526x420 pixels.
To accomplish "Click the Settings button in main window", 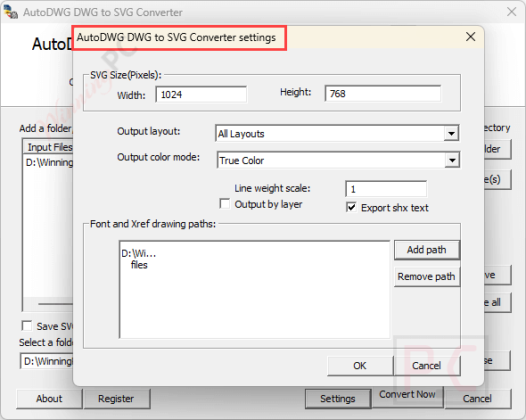I will coord(338,399).
